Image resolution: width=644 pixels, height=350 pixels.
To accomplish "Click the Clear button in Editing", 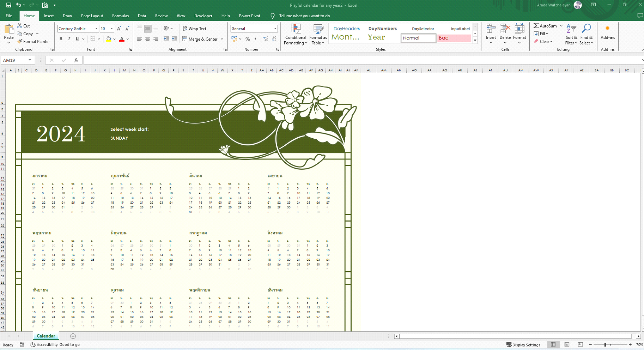I will point(543,41).
